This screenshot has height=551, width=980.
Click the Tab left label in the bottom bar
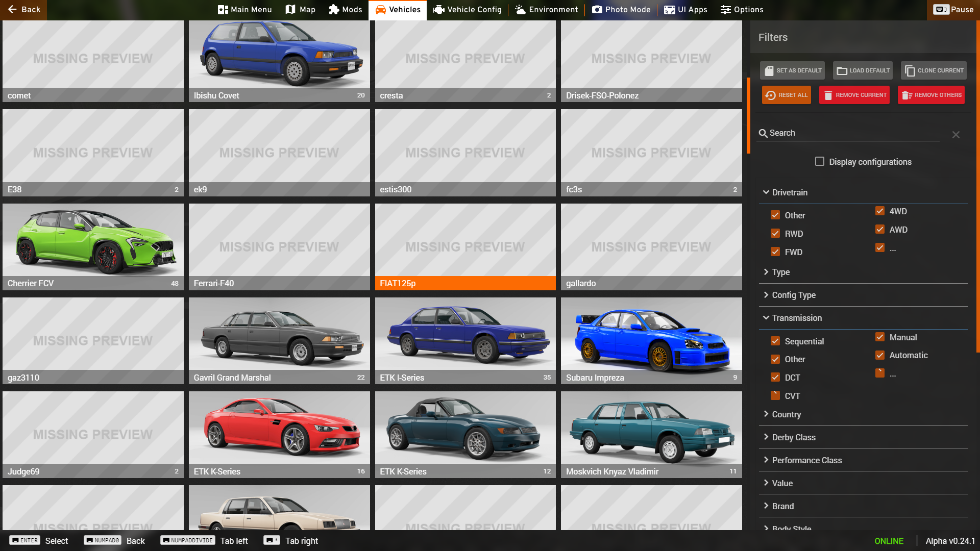click(x=234, y=541)
